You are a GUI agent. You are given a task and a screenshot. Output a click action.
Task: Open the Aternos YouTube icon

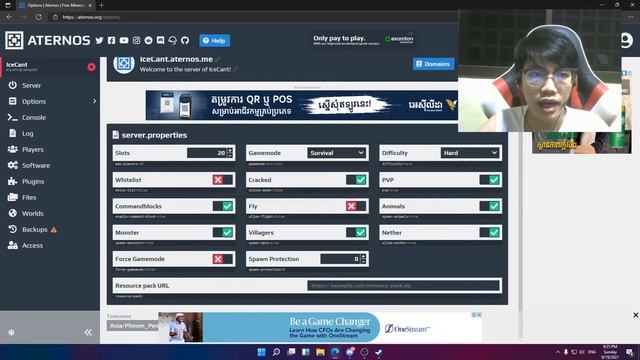coord(124,40)
